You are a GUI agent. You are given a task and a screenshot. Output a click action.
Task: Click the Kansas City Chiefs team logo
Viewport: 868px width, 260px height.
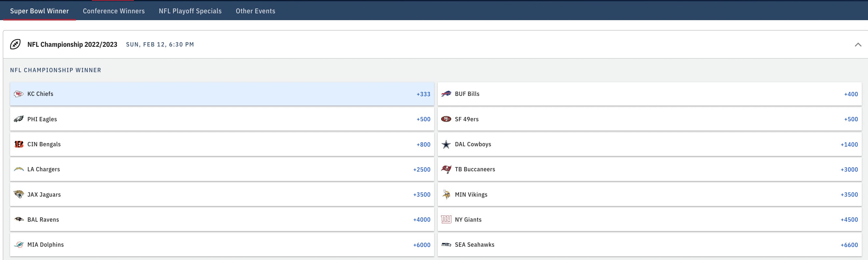click(x=19, y=94)
